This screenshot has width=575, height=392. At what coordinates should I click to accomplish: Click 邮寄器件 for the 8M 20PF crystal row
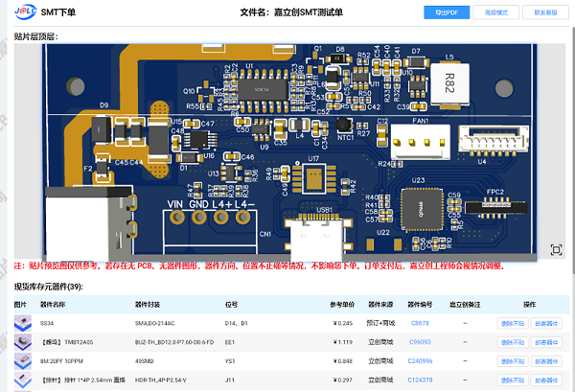coord(546,361)
